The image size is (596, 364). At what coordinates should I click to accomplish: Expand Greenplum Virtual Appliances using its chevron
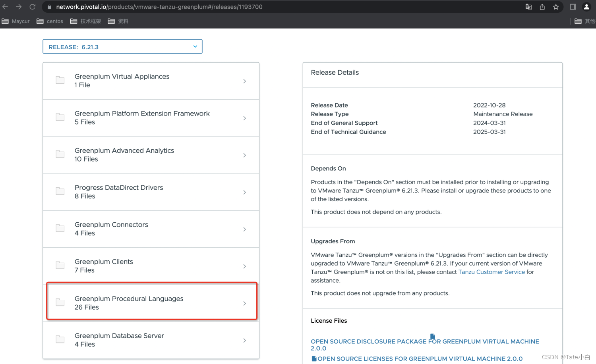(x=244, y=81)
